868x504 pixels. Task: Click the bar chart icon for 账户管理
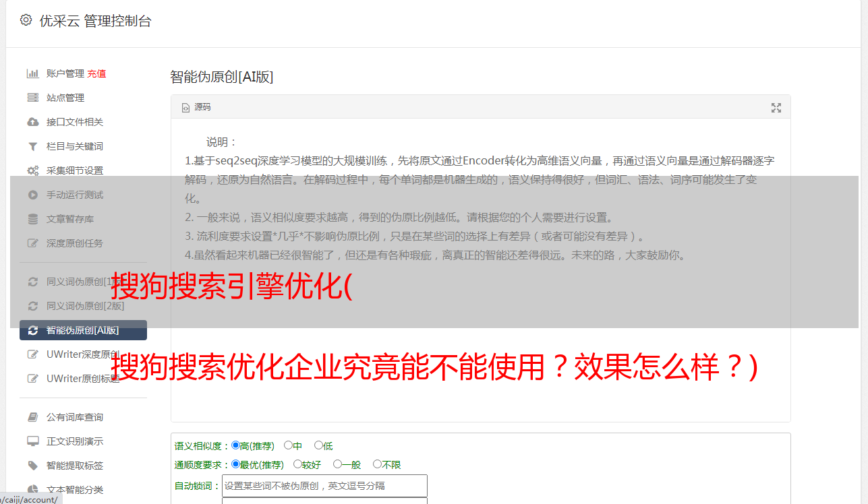pos(32,73)
